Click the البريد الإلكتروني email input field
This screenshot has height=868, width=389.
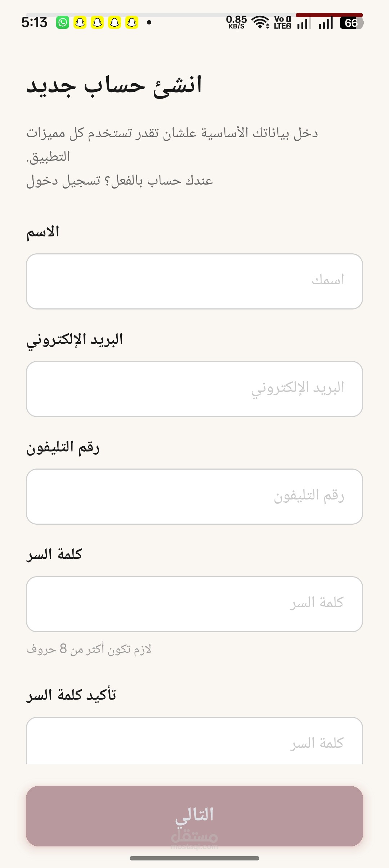click(194, 389)
